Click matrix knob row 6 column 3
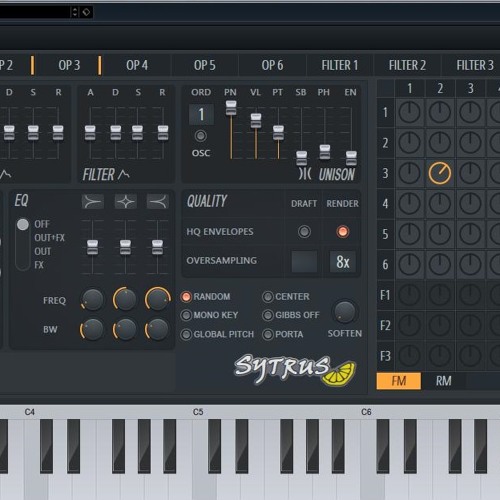Viewport: 500px width, 500px height. 470,264
